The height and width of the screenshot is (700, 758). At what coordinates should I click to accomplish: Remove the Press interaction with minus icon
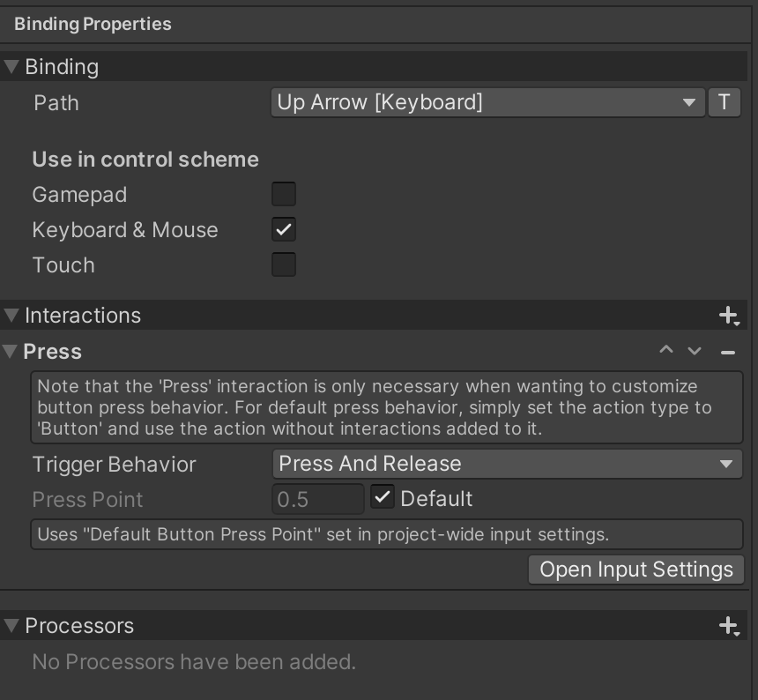(727, 352)
